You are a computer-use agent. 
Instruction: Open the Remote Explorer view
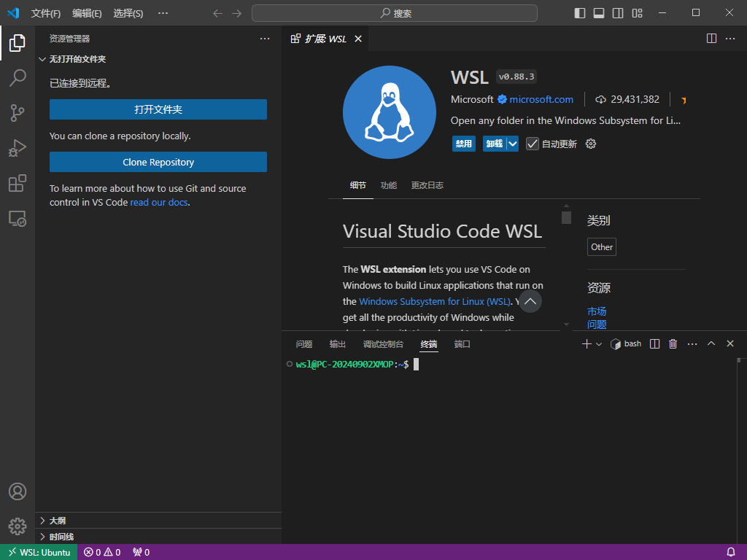pos(18,219)
